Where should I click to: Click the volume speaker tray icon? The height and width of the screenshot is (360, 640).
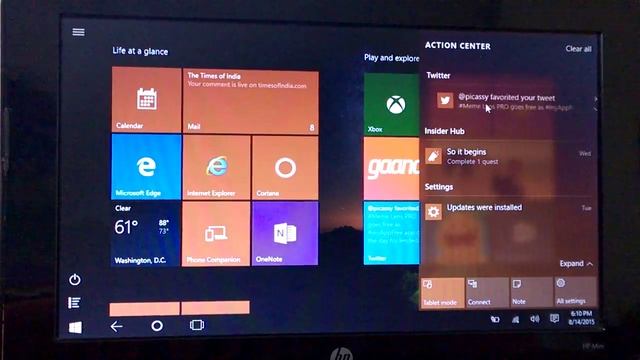click(535, 319)
